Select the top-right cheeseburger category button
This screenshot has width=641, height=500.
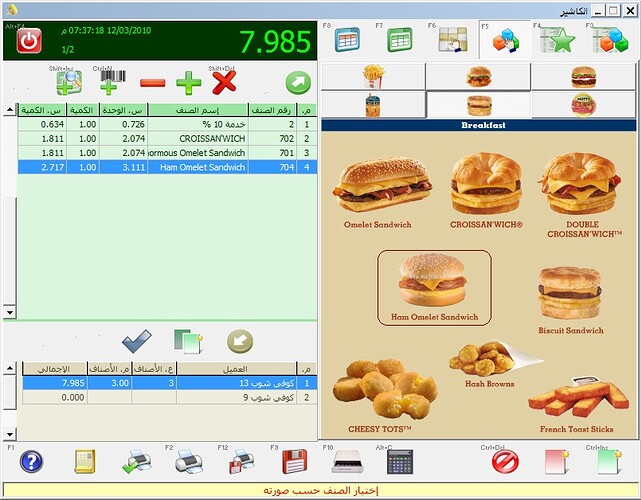click(583, 77)
